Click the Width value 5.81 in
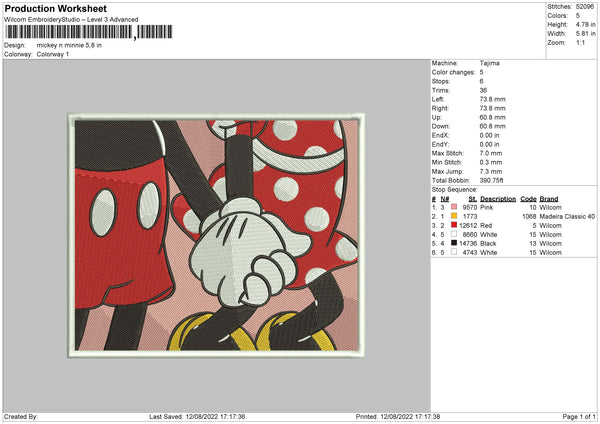This screenshot has height=424, width=600. pyautogui.click(x=585, y=34)
